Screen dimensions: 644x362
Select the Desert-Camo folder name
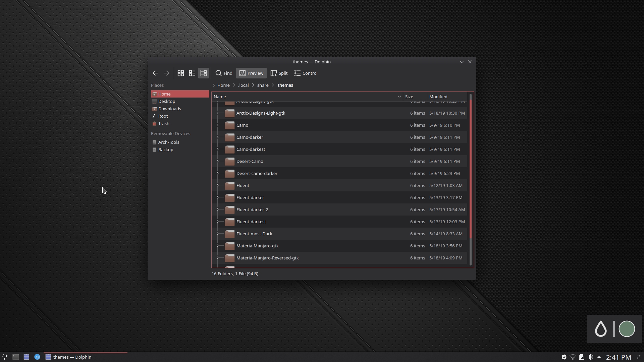tap(250, 161)
